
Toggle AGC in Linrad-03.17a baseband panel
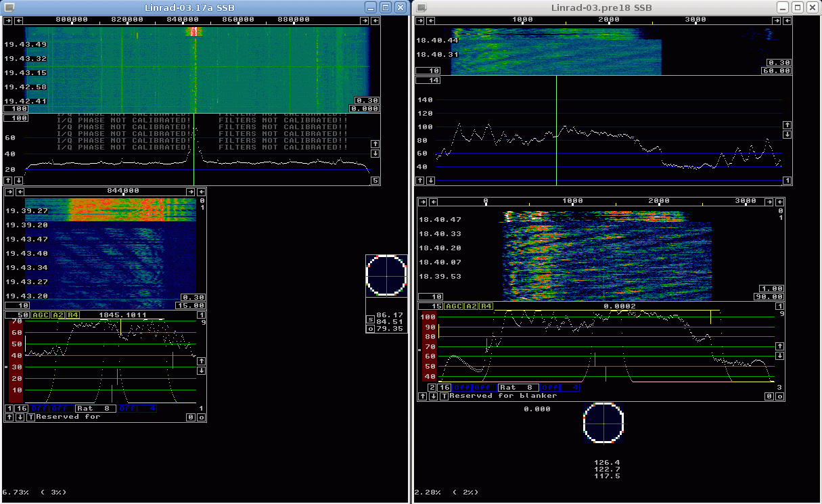[x=41, y=315]
